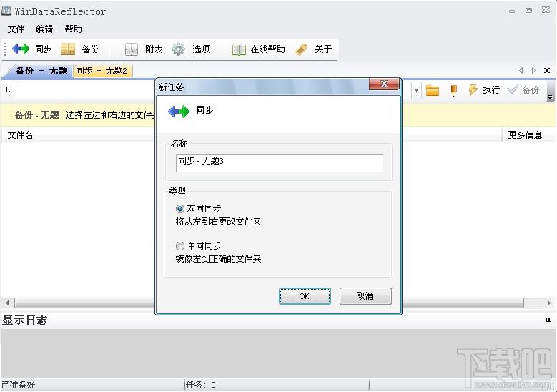
Task: Click the horizontal scrollbar right arrow
Action: click(x=549, y=303)
